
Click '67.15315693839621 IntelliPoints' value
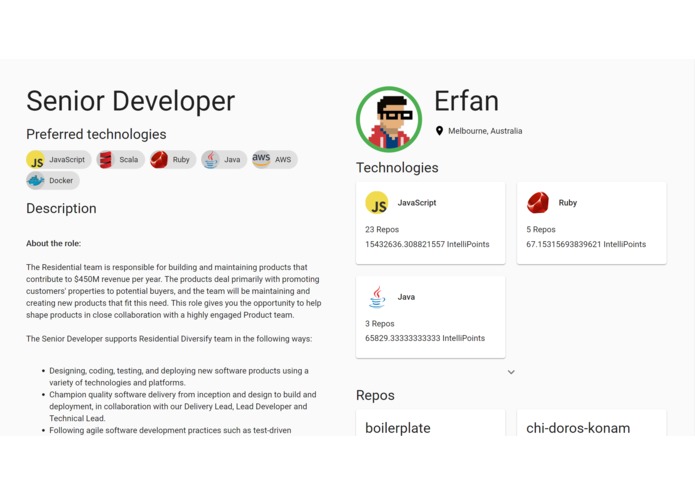coord(586,244)
